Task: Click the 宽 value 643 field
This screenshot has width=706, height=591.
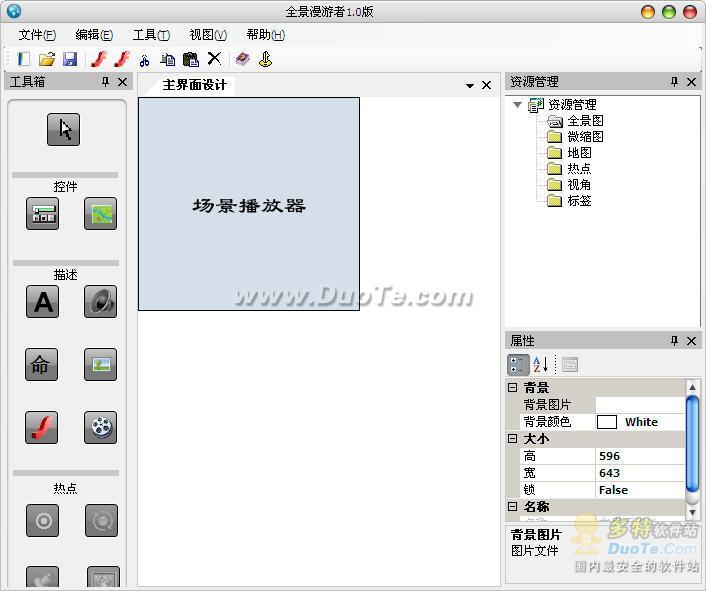Action: 640,473
